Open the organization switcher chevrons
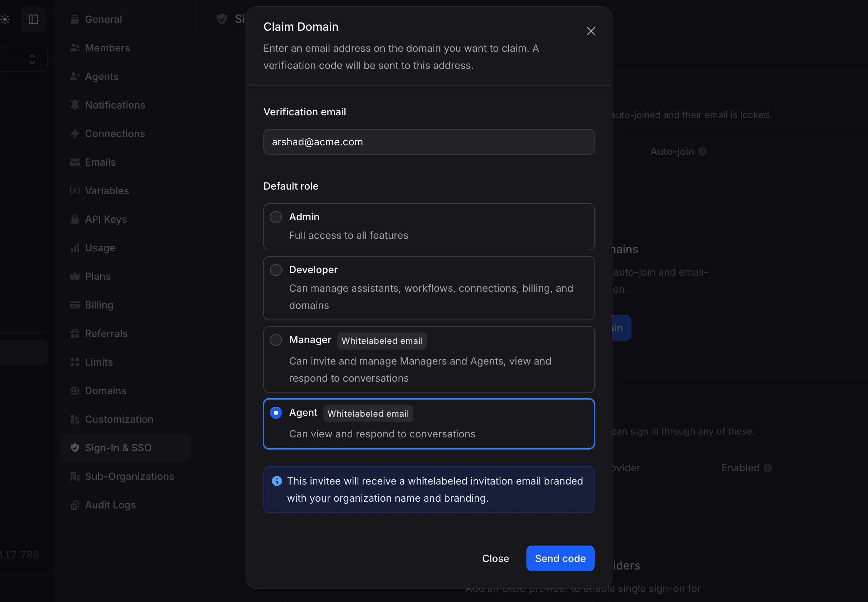The width and height of the screenshot is (868, 602). (x=32, y=59)
